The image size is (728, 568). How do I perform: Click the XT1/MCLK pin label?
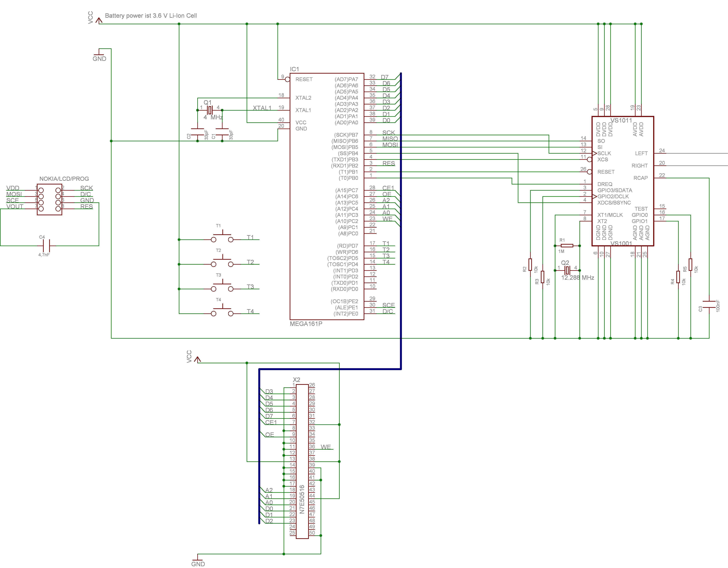point(610,215)
